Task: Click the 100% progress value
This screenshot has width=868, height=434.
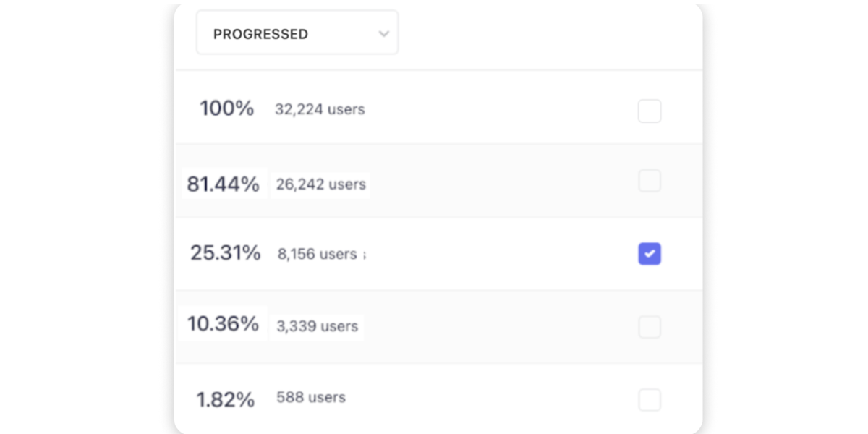Action: 226,109
